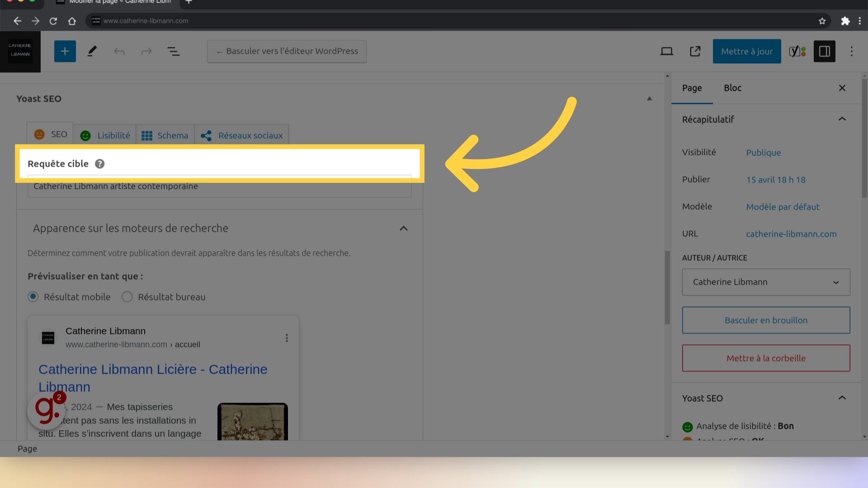Change the publish date 15 avril 18 h 18
868x488 pixels.
point(776,180)
